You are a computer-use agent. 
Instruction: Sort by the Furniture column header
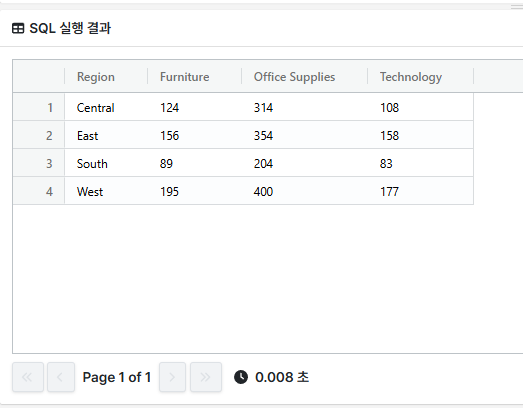pyautogui.click(x=194, y=77)
